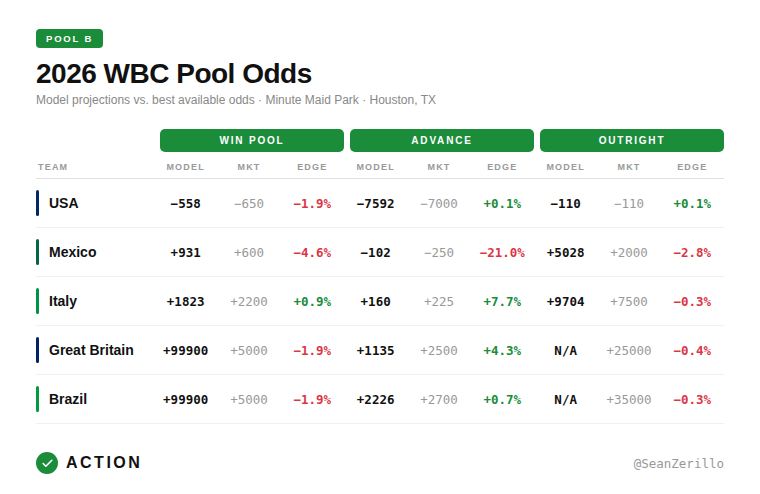Viewport: 760px width, 494px height.
Task: Click the green color bar beside Brazil
Action: 38,399
